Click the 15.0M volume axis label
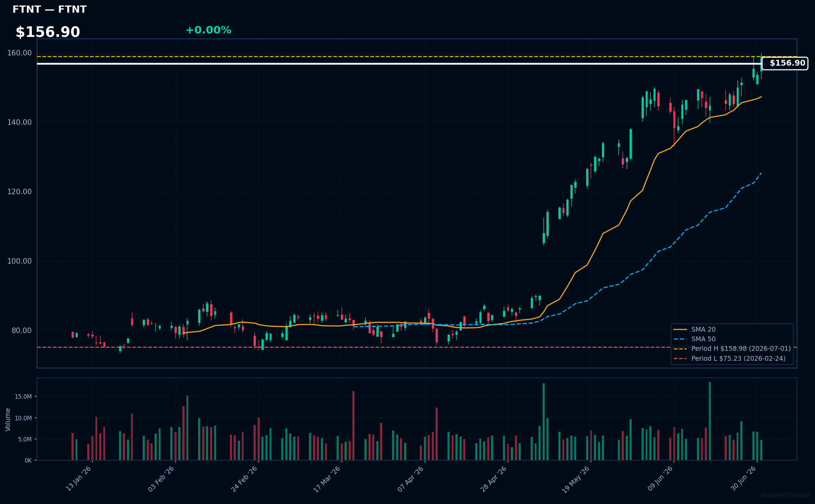815x504 pixels. click(23, 397)
